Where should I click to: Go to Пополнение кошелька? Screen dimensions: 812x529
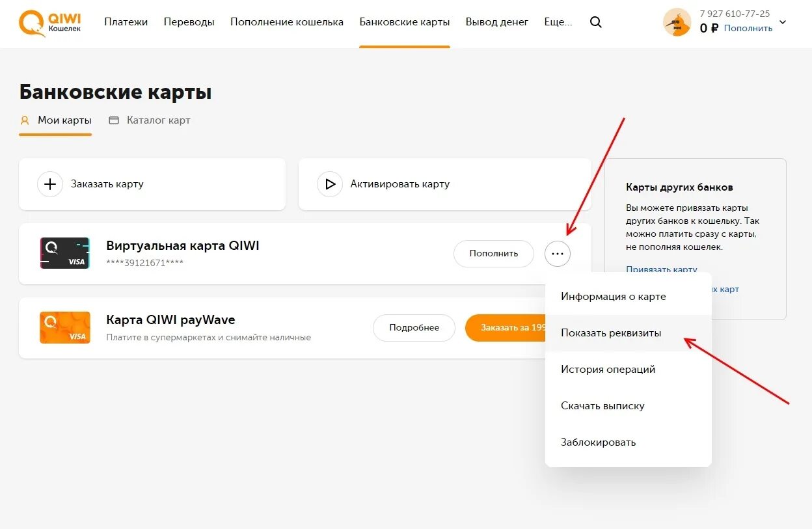287,22
